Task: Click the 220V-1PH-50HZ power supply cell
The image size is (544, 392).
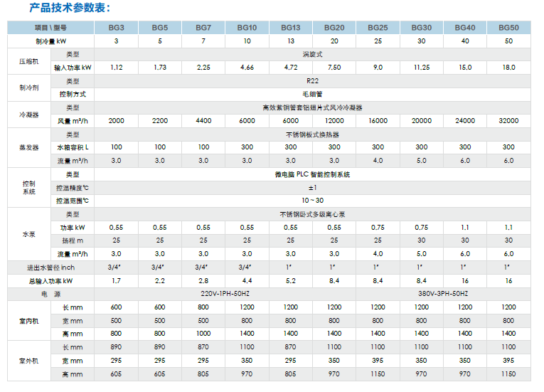Action: click(x=225, y=294)
